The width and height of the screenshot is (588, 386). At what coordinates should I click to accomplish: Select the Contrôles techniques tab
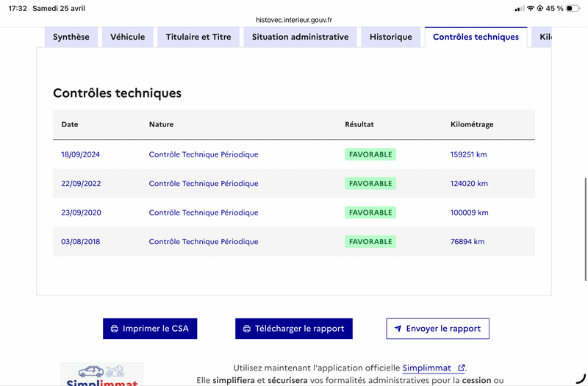(x=476, y=37)
